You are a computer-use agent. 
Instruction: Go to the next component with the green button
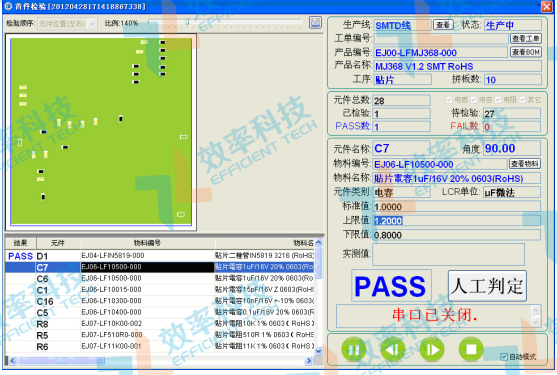[x=432, y=350]
